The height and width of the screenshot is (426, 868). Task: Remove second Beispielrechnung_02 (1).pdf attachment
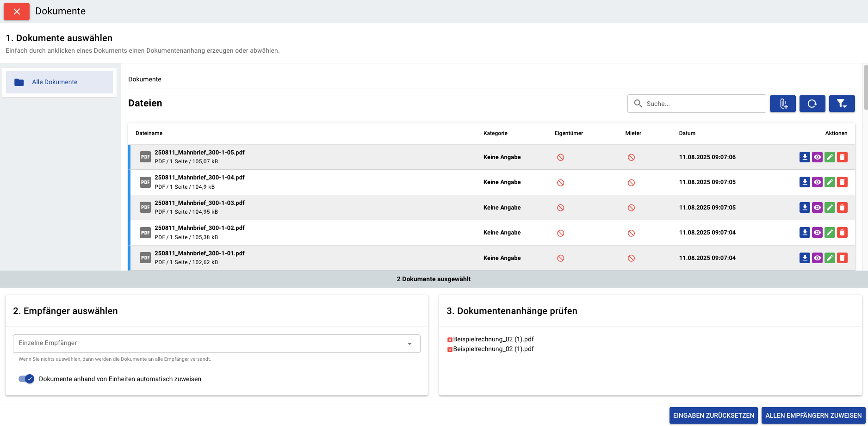point(450,350)
